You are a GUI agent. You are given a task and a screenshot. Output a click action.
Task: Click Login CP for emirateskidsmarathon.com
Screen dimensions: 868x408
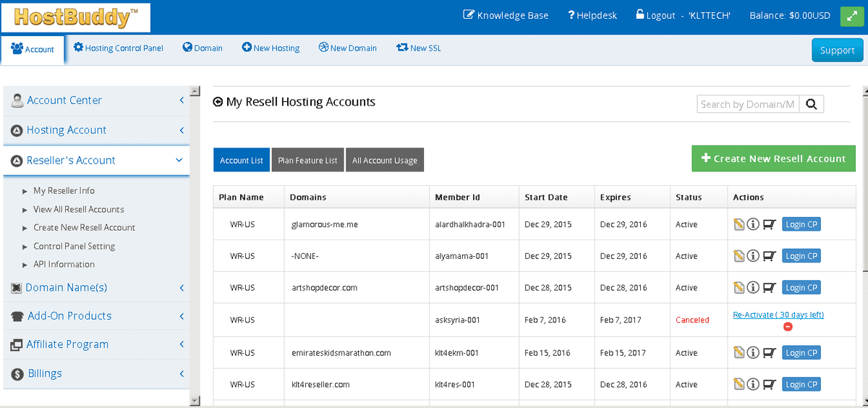[x=801, y=353]
